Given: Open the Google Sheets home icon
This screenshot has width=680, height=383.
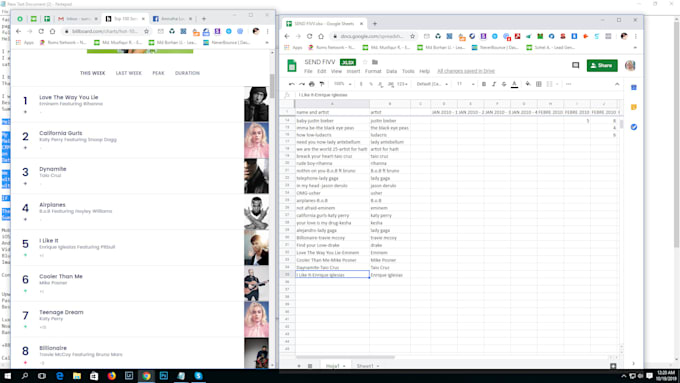Looking at the screenshot, I should pos(292,66).
